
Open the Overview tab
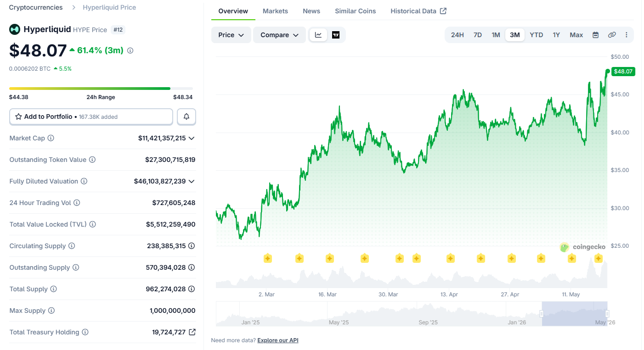(233, 11)
